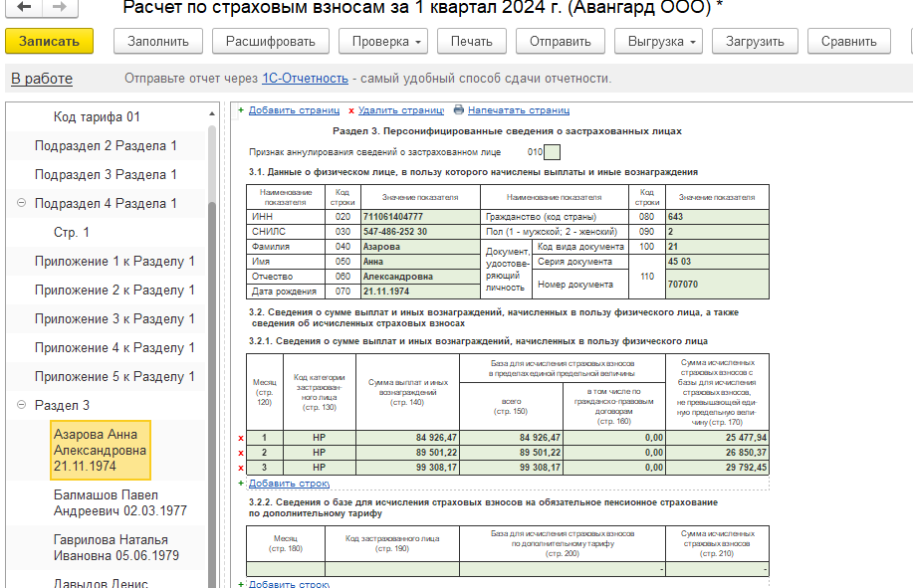Open the 1С-Отчетность link
The width and height of the screenshot is (913, 588).
305,78
